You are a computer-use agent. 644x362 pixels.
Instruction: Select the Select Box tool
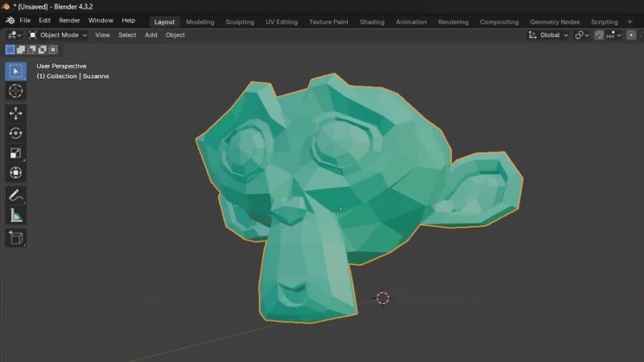[x=15, y=72]
